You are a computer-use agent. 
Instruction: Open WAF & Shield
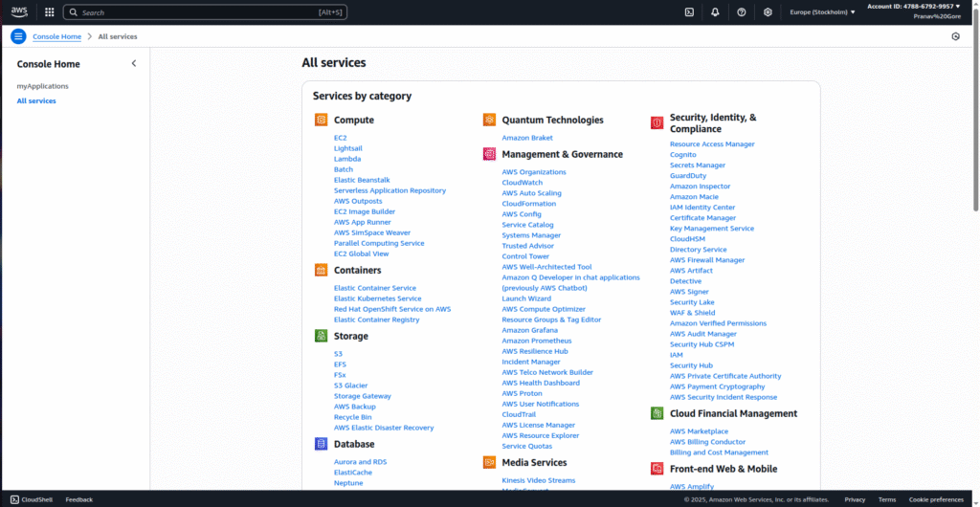tap(693, 313)
